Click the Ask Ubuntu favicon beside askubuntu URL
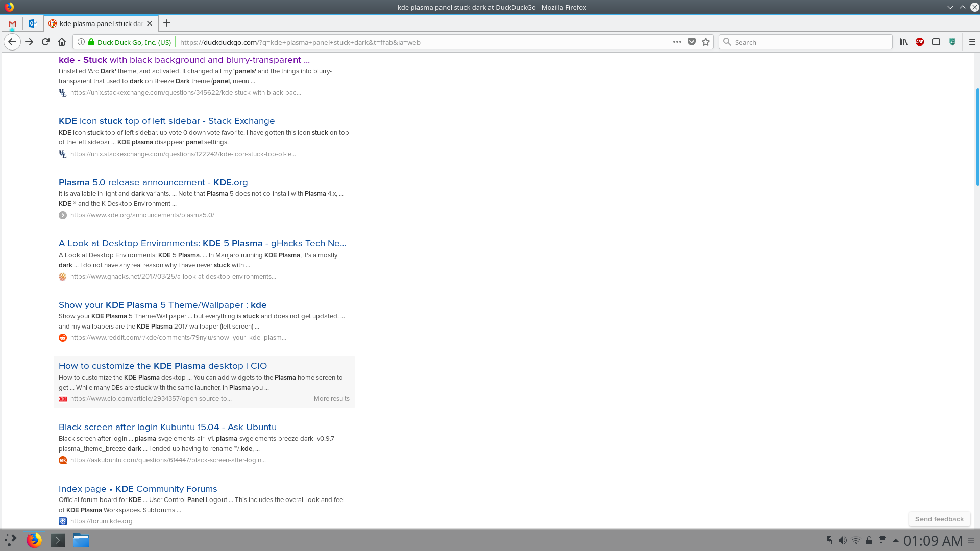 63,460
